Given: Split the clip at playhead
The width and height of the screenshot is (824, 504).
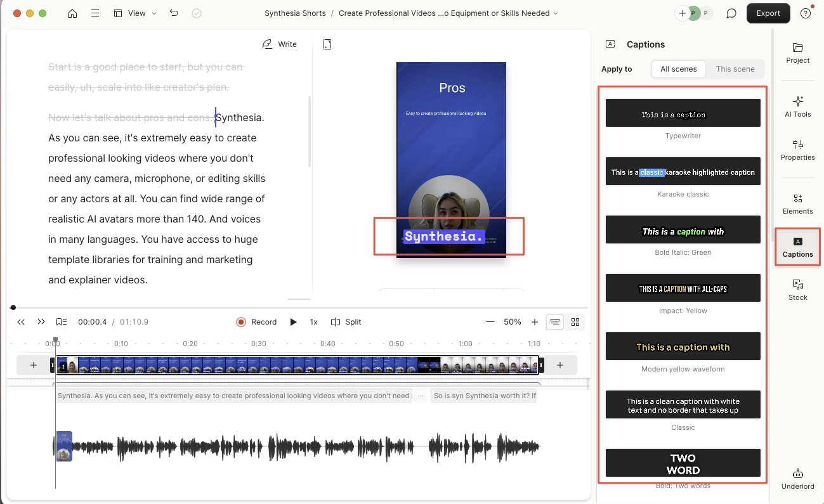Looking at the screenshot, I should point(346,322).
